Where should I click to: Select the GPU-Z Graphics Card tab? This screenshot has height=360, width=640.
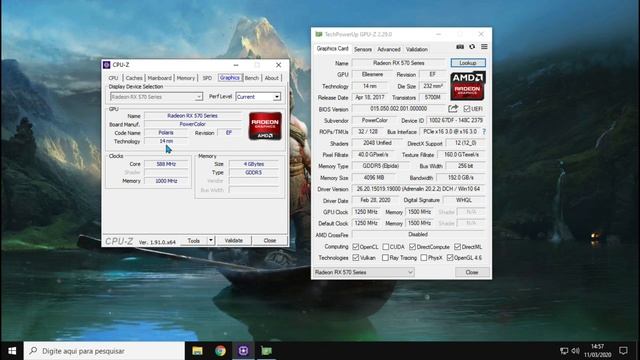tap(332, 49)
